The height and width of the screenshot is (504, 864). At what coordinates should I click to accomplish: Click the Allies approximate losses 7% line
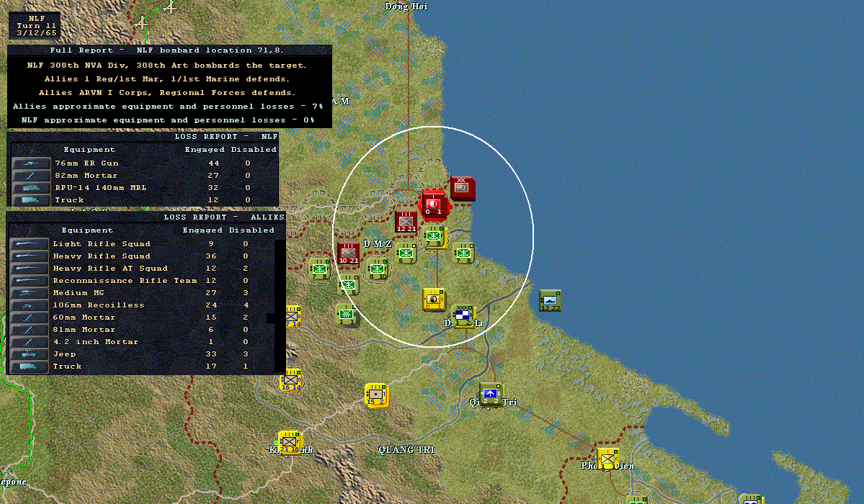(168, 107)
